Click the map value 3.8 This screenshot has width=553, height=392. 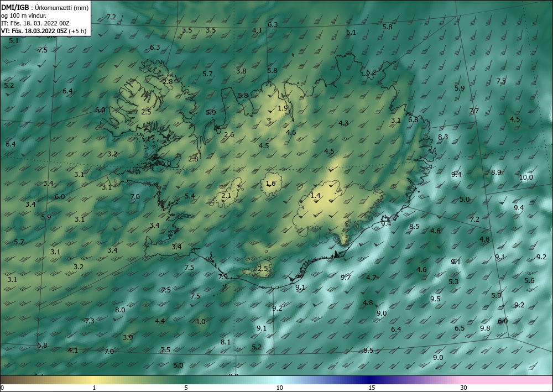point(241,71)
